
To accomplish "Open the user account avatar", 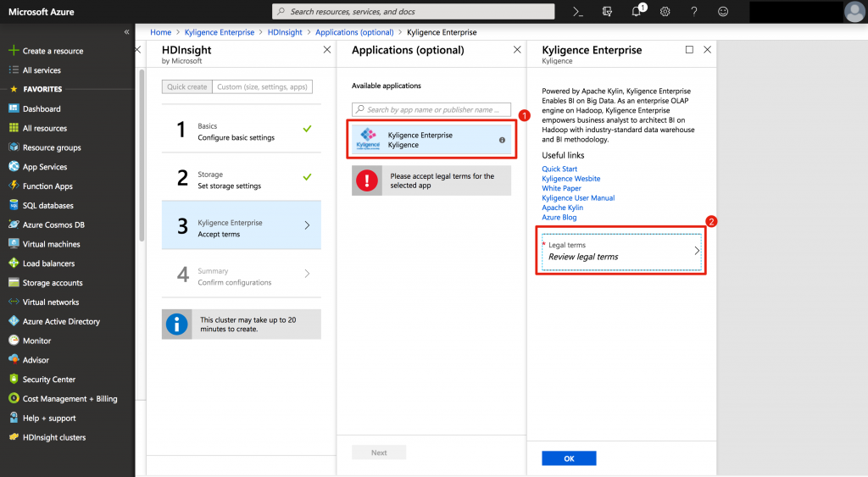I will (x=854, y=12).
